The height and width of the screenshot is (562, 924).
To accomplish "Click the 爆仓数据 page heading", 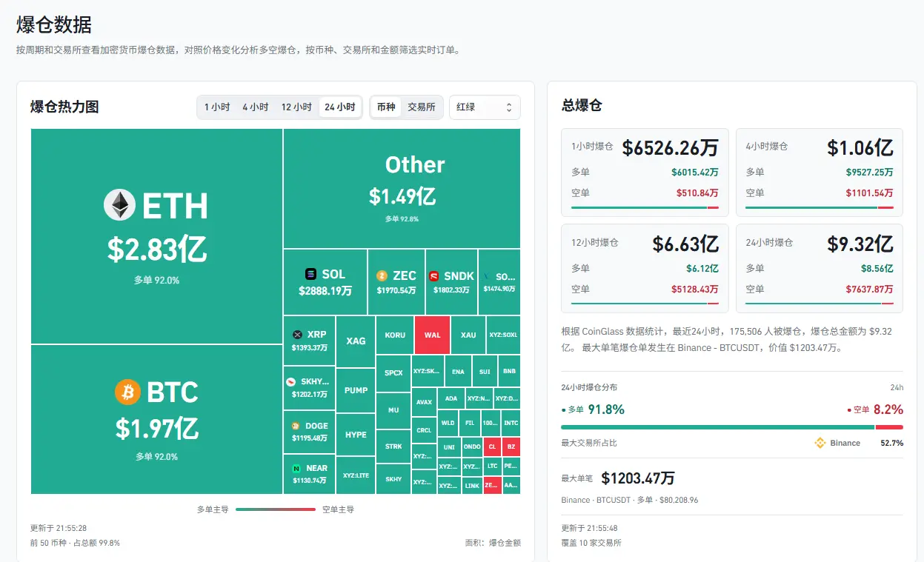I will pos(54,25).
